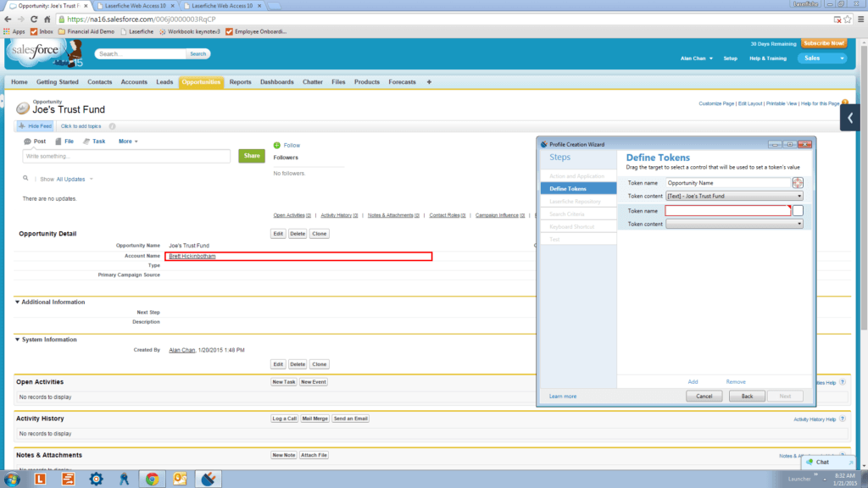
Task: Open Outlook from the taskbar
Action: coord(180,480)
